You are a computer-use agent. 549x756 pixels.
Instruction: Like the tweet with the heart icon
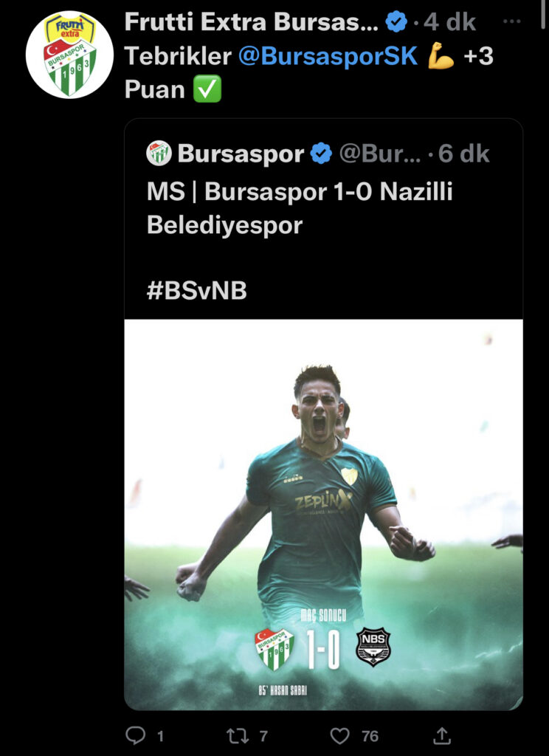click(x=340, y=736)
